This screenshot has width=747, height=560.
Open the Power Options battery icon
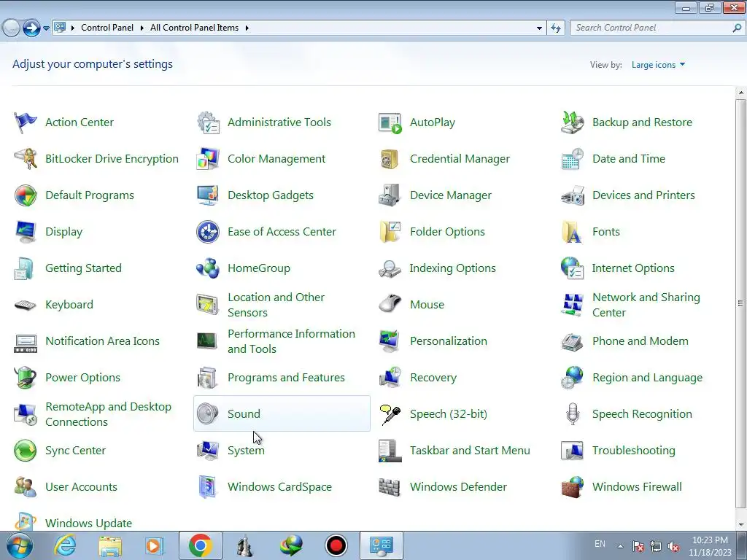click(x=26, y=378)
